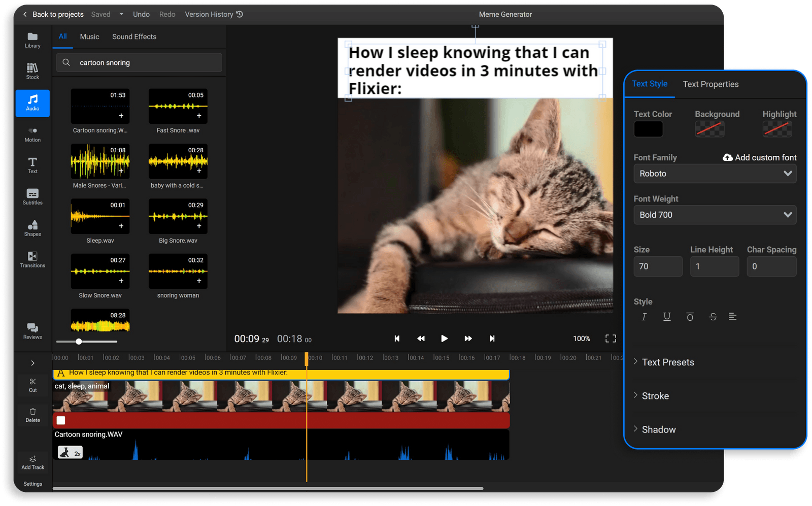This screenshot has height=506, width=812.
Task: Open the Motion panel
Action: (32, 134)
